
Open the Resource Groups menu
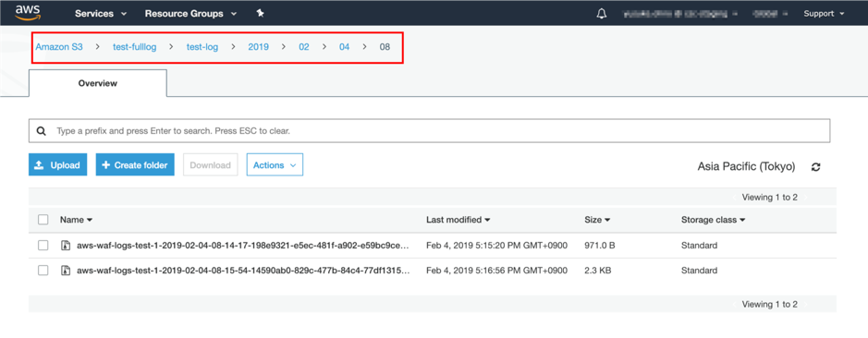pos(191,13)
